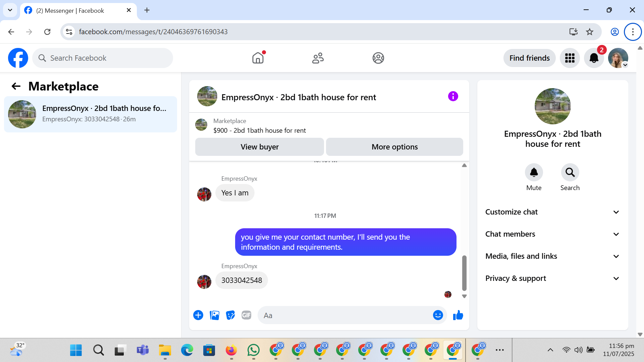Select the Messenger | Facebook tab

click(x=78, y=11)
